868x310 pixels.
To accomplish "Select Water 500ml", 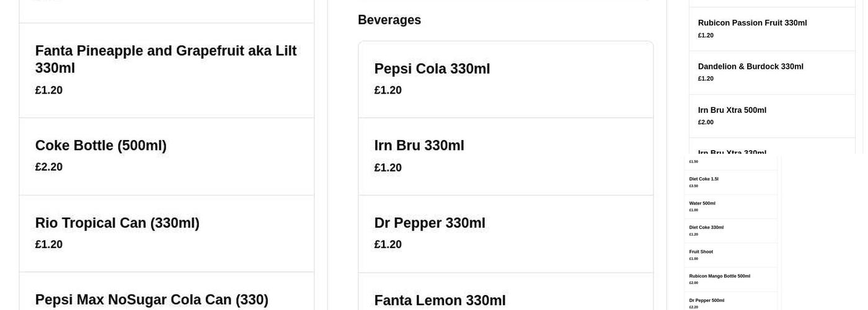I will (702, 203).
